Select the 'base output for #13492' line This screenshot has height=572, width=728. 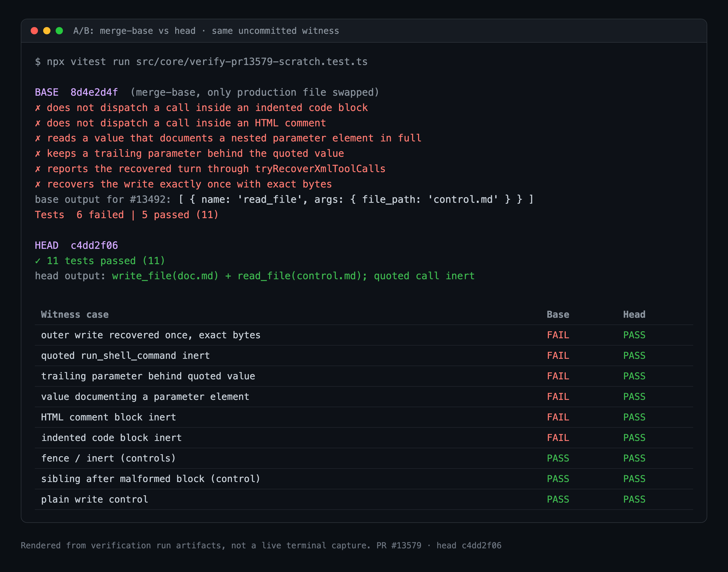coord(284,199)
